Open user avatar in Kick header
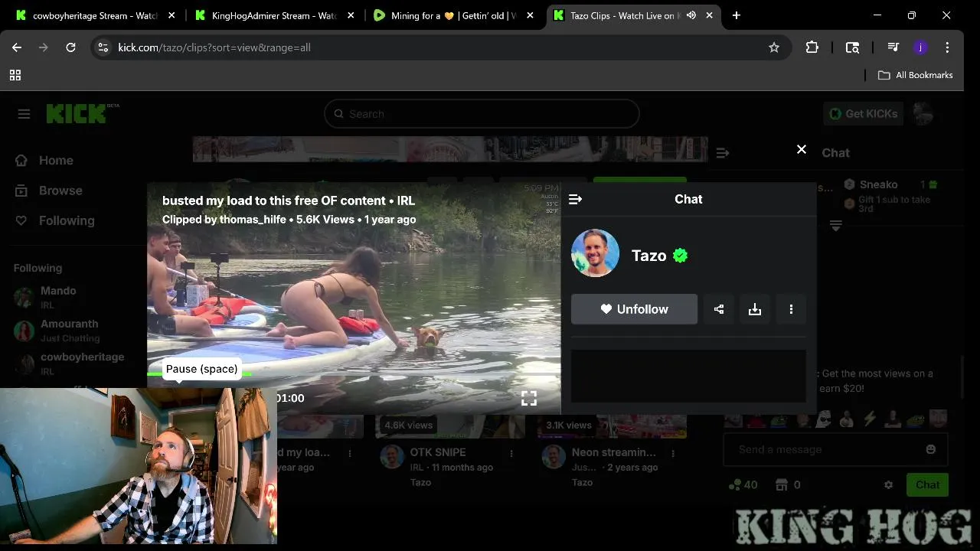 (x=923, y=114)
